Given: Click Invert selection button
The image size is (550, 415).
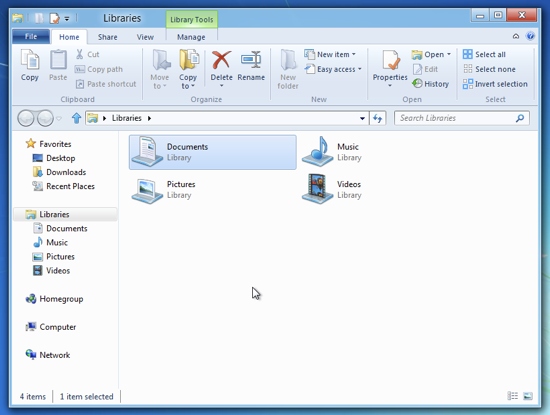Looking at the screenshot, I should [x=495, y=84].
